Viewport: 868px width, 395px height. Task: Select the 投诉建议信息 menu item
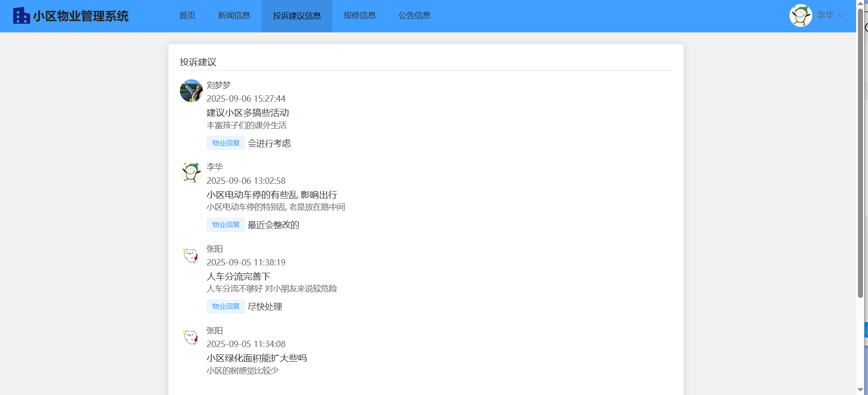click(x=297, y=16)
